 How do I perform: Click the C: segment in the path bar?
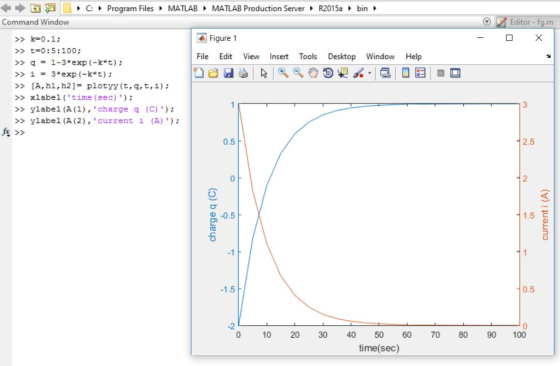89,8
